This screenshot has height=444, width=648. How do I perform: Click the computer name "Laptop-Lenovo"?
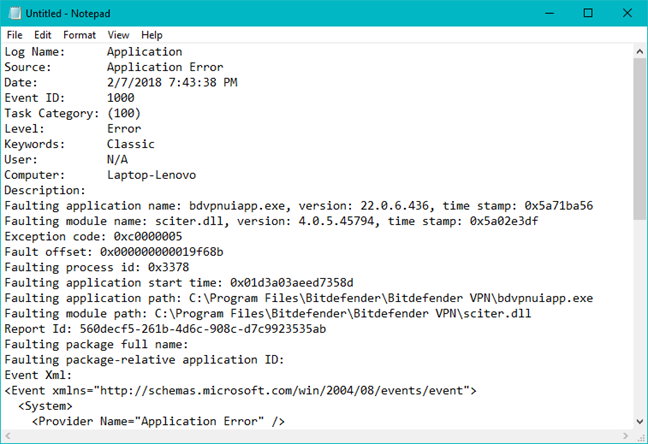click(x=151, y=175)
